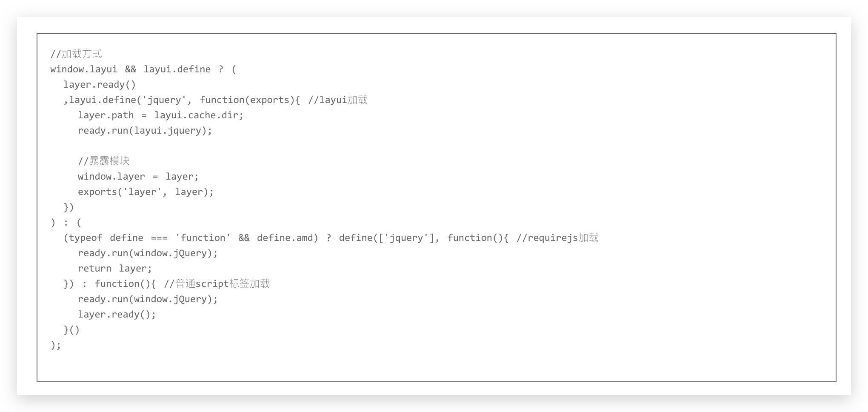Click the //加载方式 comment line
The width and height of the screenshot is (868, 412).
[x=76, y=54]
